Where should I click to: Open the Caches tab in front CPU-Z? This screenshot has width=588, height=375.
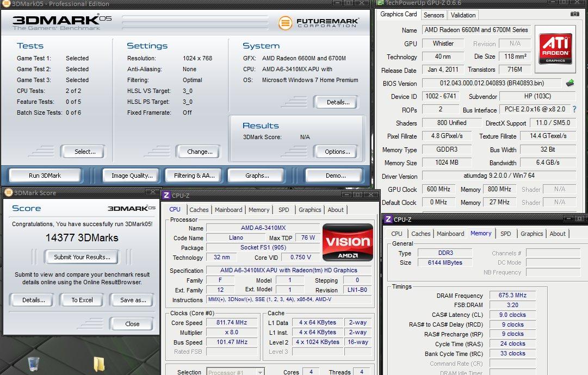click(x=199, y=210)
